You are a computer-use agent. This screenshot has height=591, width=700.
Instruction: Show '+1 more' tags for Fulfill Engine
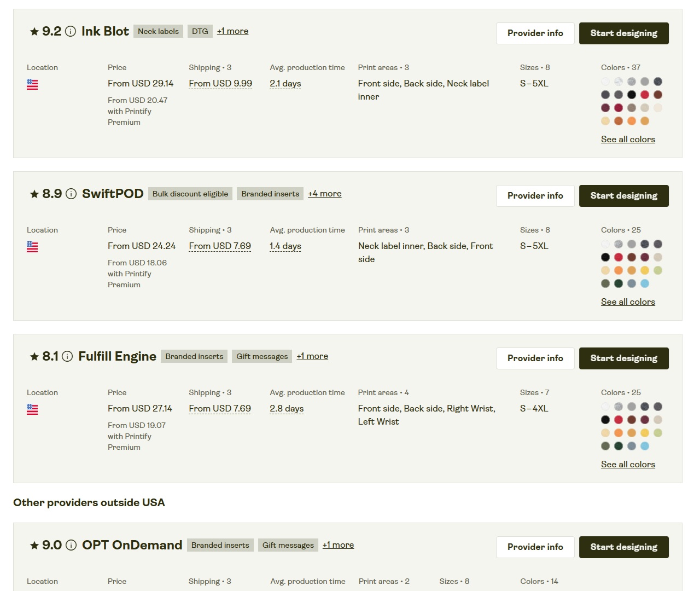tap(312, 356)
